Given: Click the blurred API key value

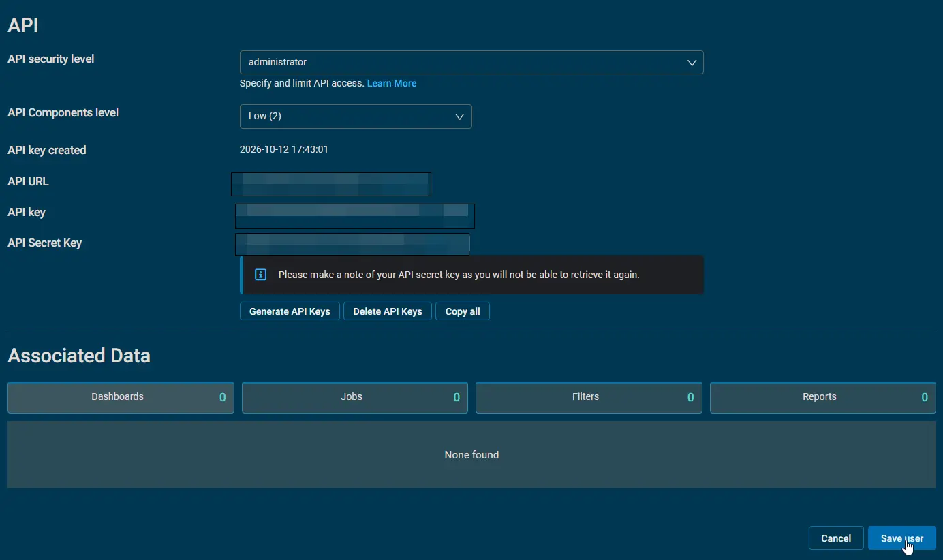Looking at the screenshot, I should pos(355,216).
